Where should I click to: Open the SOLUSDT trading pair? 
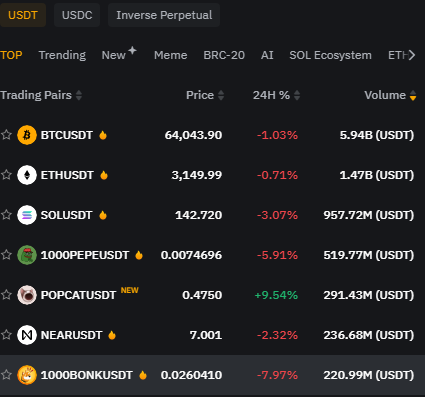pyautogui.click(x=66, y=215)
